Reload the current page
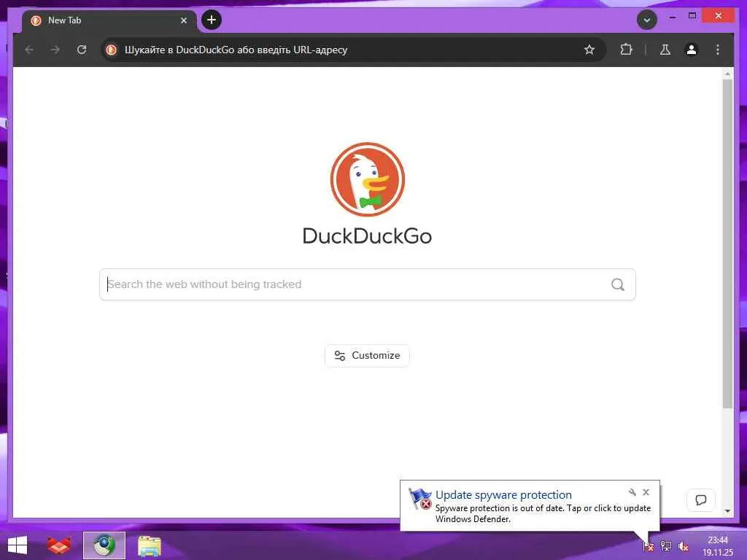The image size is (747, 560). point(82,50)
